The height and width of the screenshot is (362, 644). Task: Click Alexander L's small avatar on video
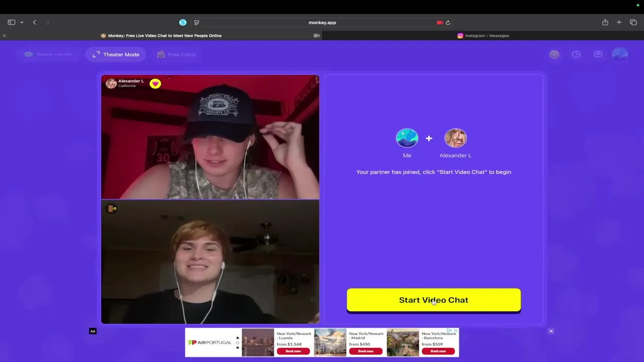point(111,83)
